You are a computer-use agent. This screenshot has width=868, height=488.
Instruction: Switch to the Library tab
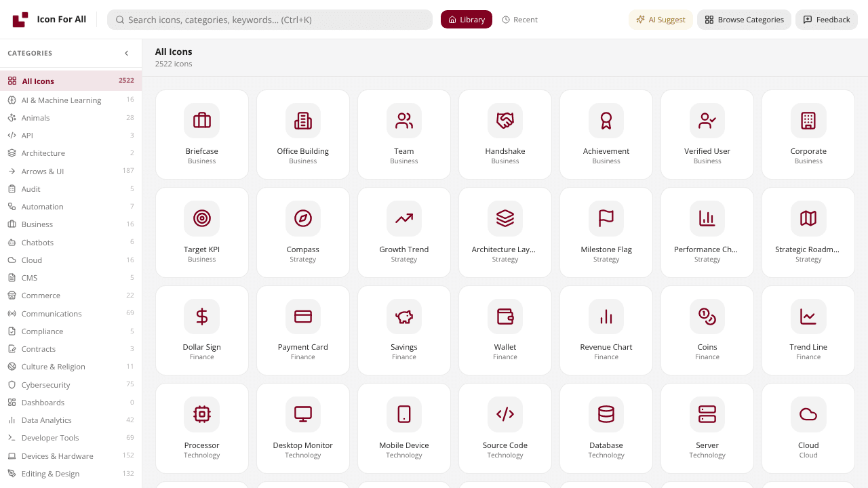467,20
